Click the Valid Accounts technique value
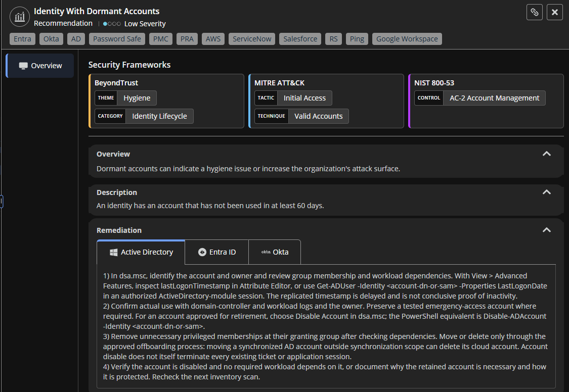This screenshot has width=569, height=392. (x=318, y=116)
